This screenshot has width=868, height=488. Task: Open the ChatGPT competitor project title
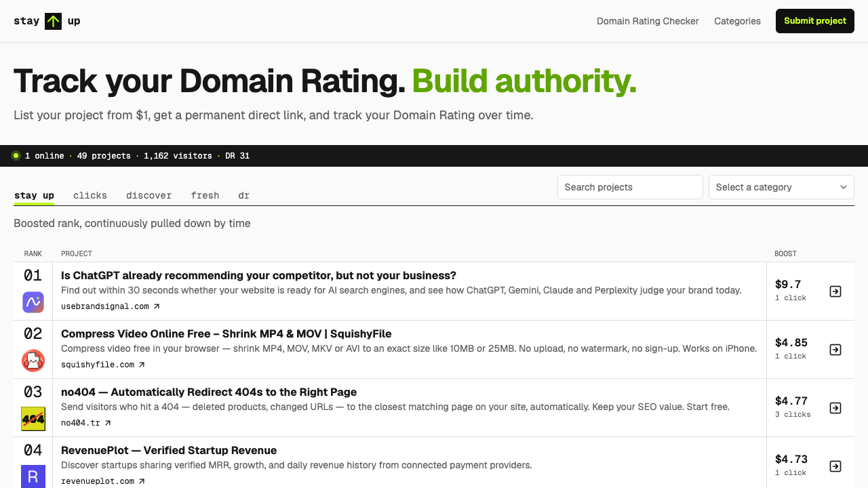pos(258,275)
